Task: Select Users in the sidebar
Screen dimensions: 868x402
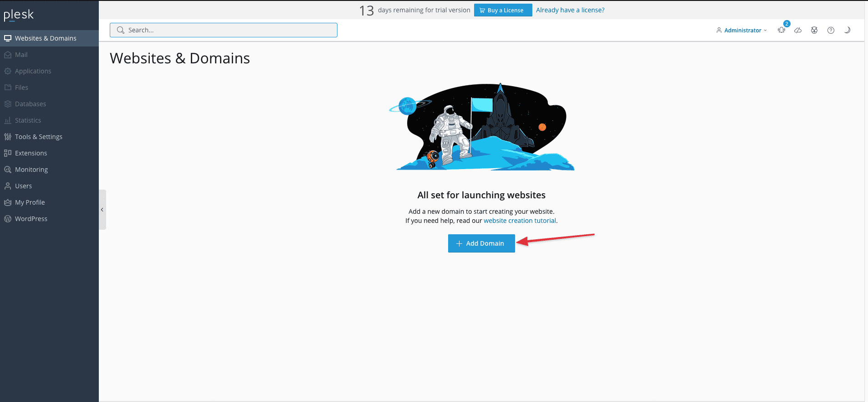Action: click(x=23, y=186)
